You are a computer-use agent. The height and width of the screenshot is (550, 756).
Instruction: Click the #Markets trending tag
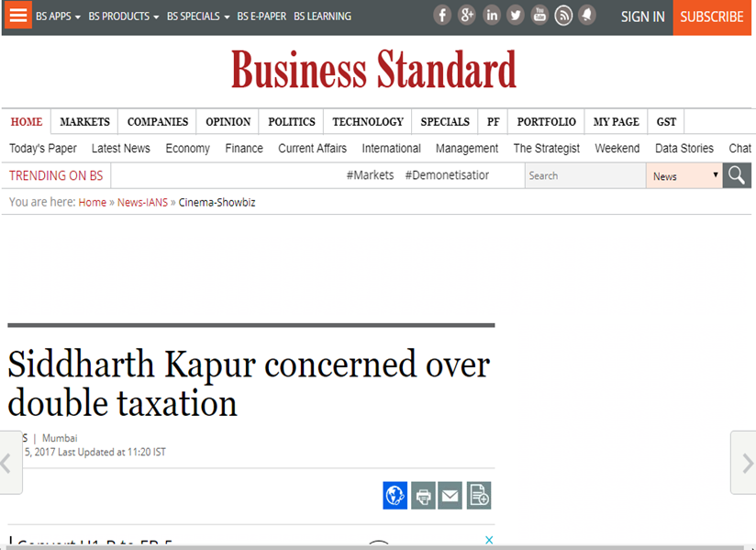pos(371,175)
